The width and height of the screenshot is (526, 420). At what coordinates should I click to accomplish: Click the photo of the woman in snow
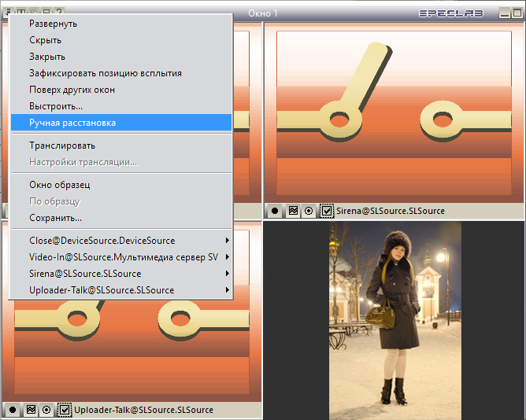click(394, 320)
